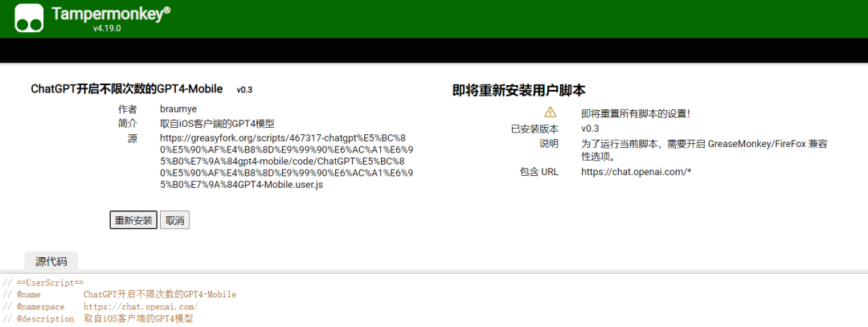Click the @namespace code line
868x327 pixels.
click(x=100, y=307)
